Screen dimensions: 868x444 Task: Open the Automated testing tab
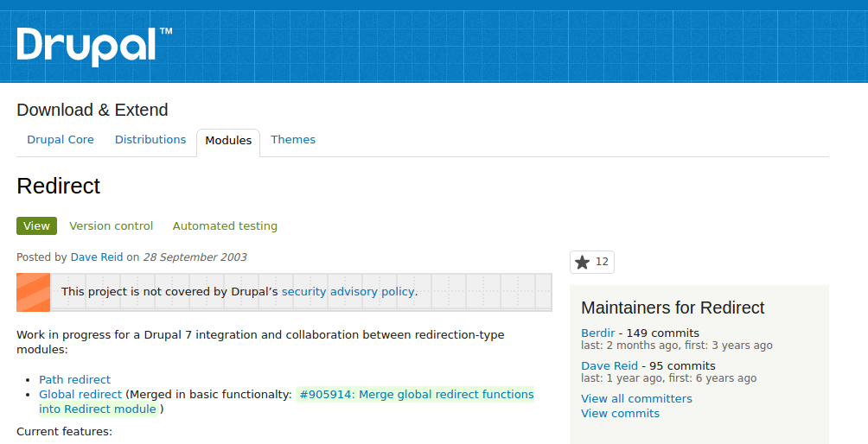225,226
